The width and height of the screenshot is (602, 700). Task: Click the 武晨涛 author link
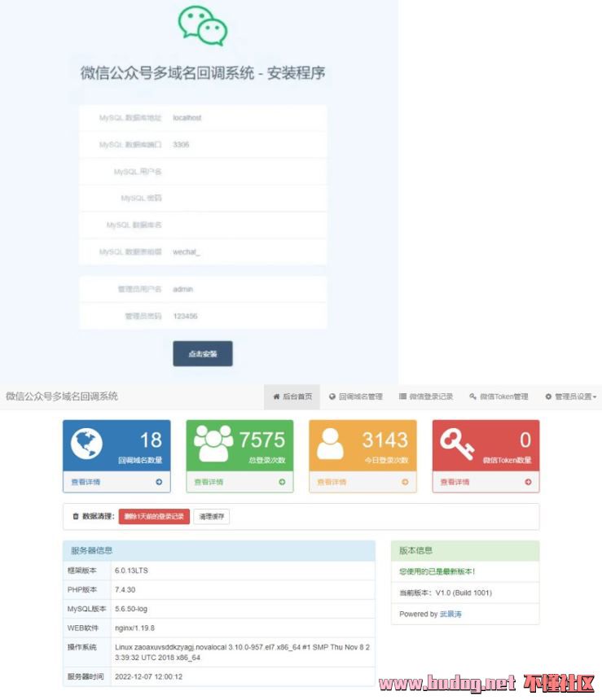tap(450, 614)
